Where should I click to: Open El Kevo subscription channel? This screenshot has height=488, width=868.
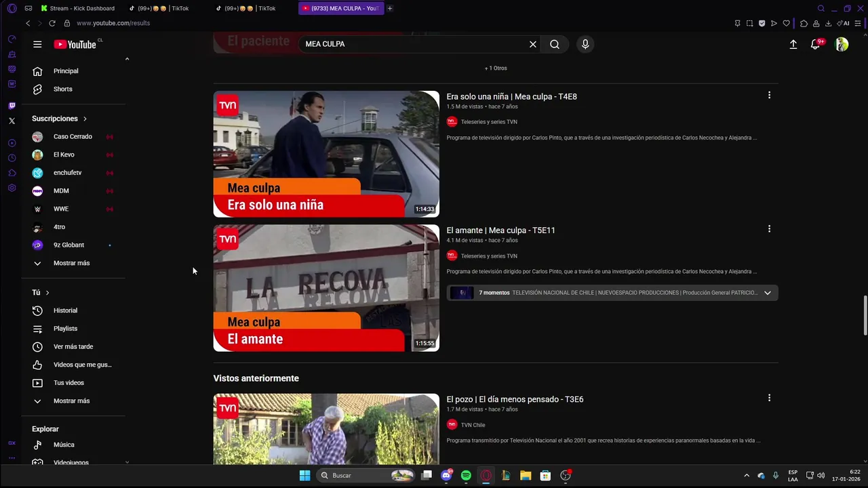[x=75, y=155]
